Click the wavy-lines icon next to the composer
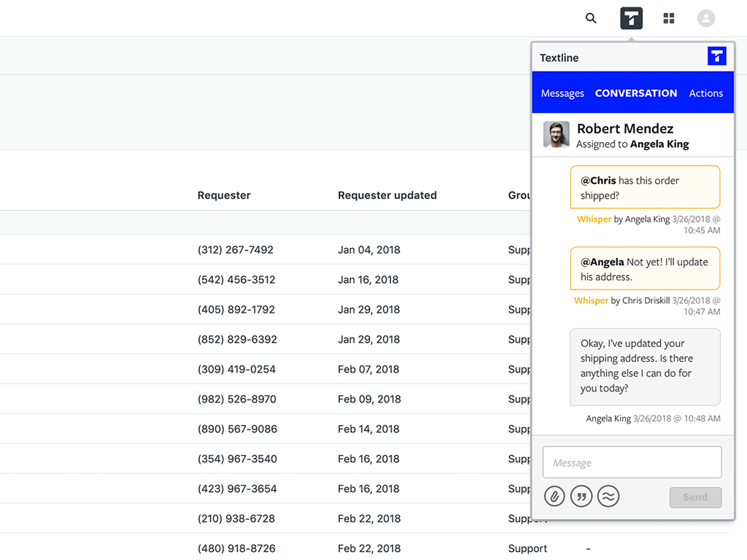 coord(608,496)
